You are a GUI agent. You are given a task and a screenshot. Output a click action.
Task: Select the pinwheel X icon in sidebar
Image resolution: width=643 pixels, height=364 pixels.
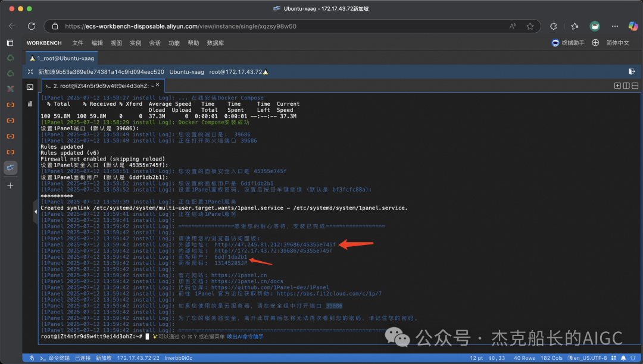[10, 89]
